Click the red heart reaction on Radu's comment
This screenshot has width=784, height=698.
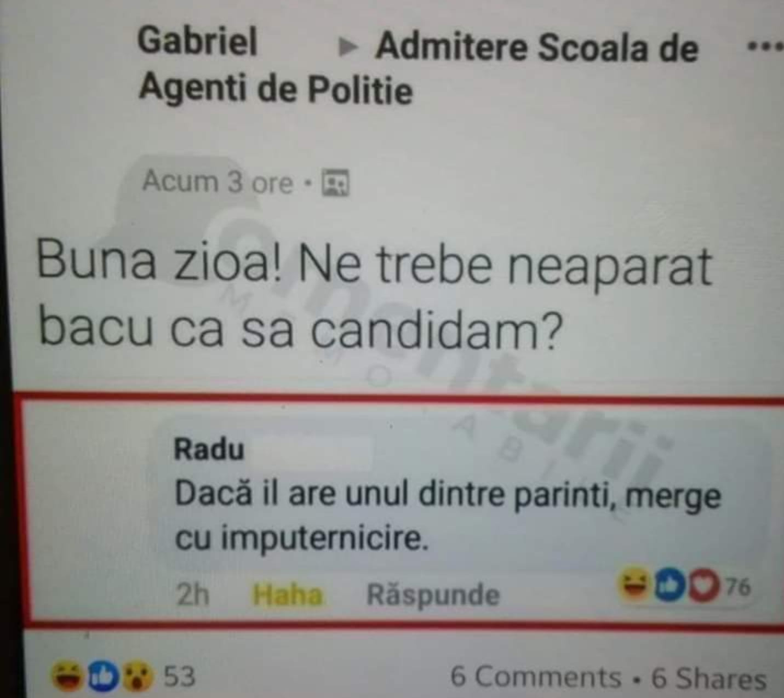tap(703, 586)
